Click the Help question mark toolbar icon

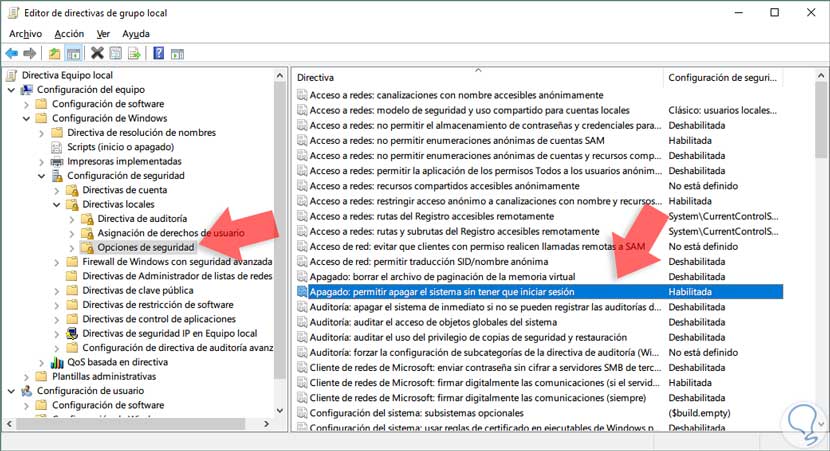(158, 53)
